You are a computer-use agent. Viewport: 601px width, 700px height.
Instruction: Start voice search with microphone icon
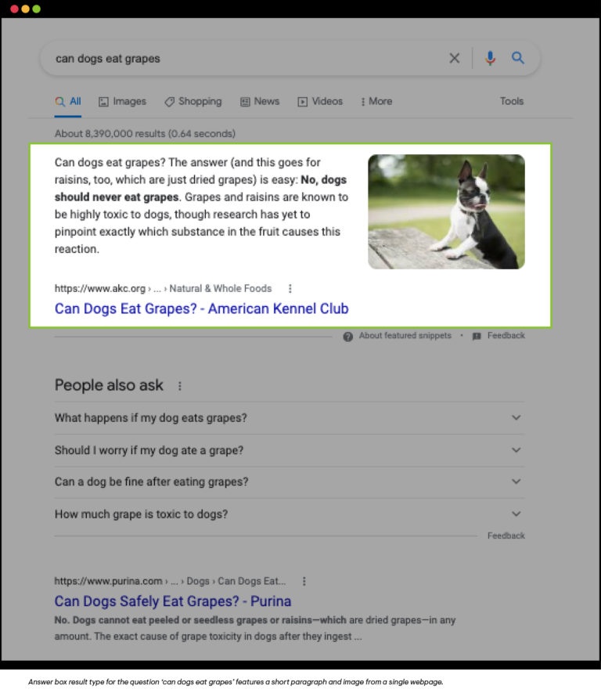(490, 58)
